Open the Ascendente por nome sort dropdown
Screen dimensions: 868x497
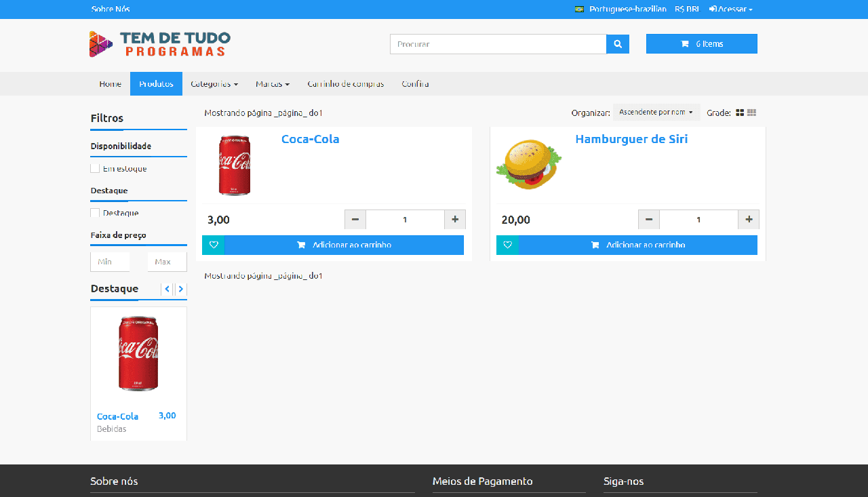coord(656,112)
